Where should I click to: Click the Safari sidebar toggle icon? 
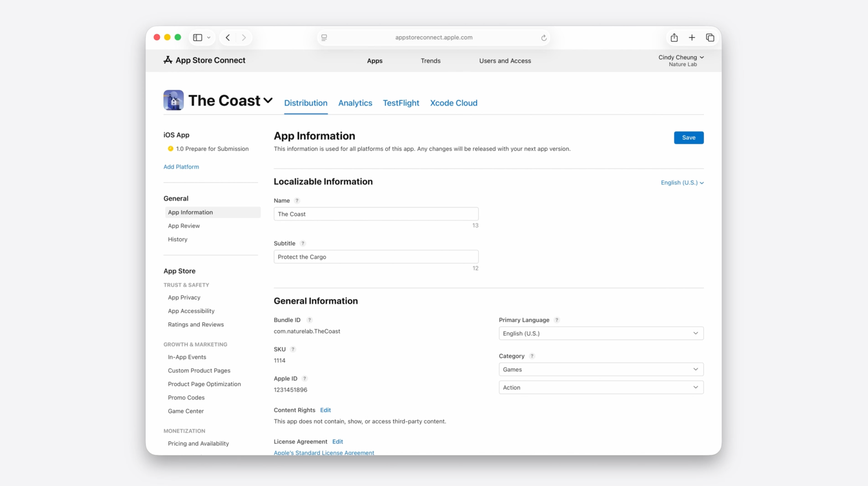tap(198, 37)
